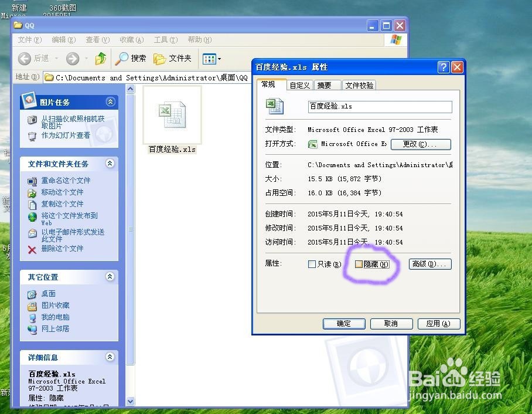
Task: Select the 百度经验.xls file thumbnail
Action: [172, 115]
